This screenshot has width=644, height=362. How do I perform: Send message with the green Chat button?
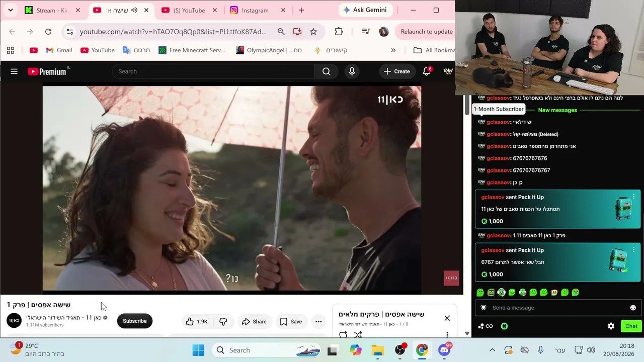pyautogui.click(x=631, y=326)
